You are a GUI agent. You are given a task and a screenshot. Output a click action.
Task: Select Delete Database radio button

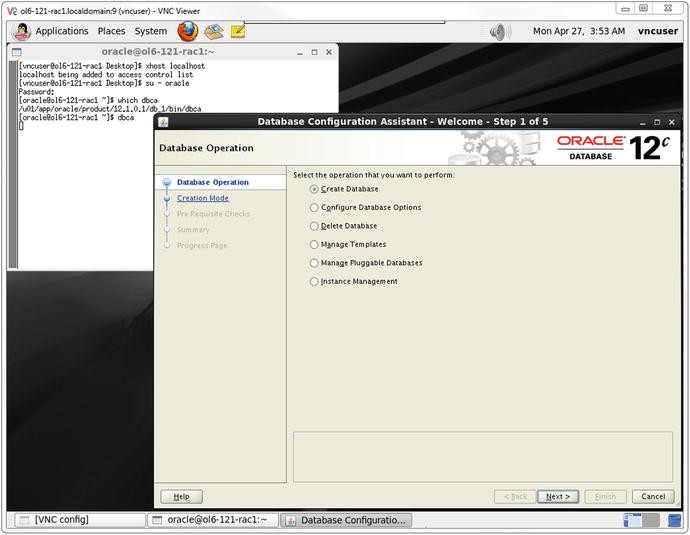pos(314,226)
